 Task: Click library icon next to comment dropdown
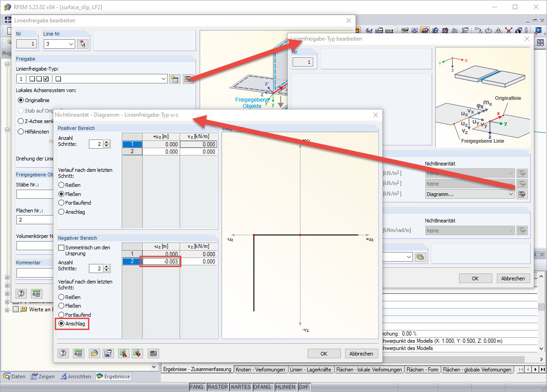(x=420, y=257)
